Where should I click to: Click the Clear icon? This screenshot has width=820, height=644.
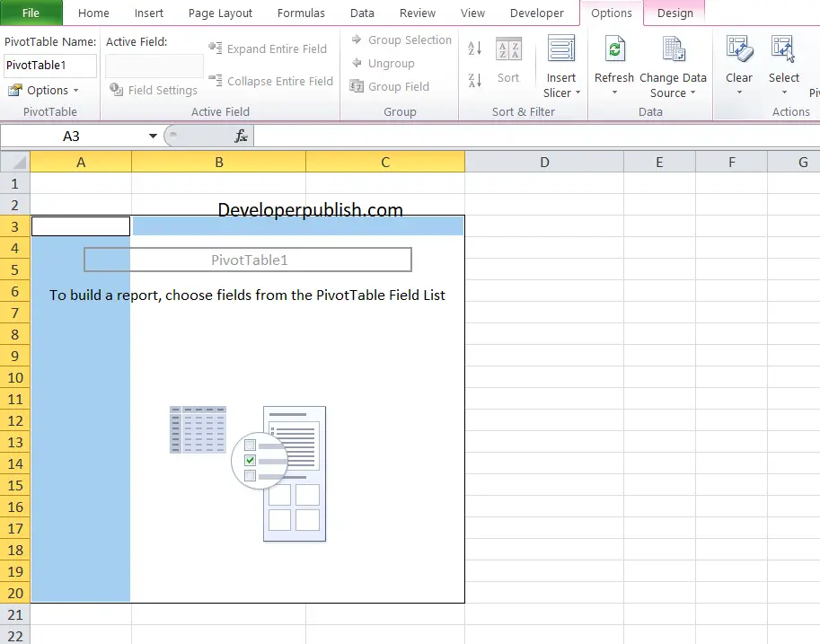click(739, 49)
